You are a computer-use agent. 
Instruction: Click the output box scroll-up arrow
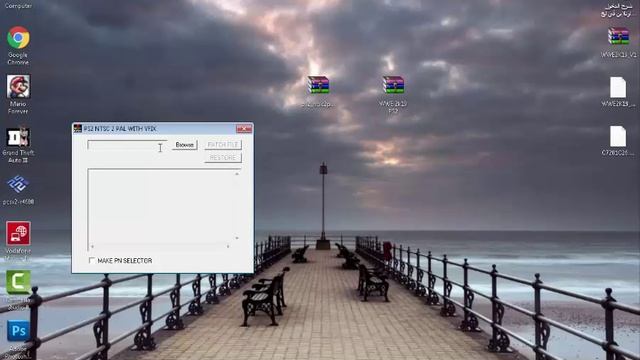pyautogui.click(x=237, y=174)
